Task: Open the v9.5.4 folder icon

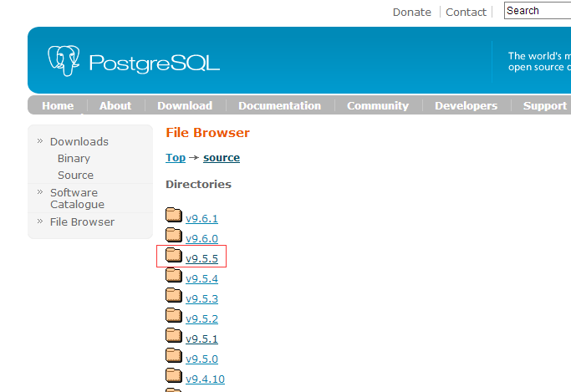Action: pos(174,275)
